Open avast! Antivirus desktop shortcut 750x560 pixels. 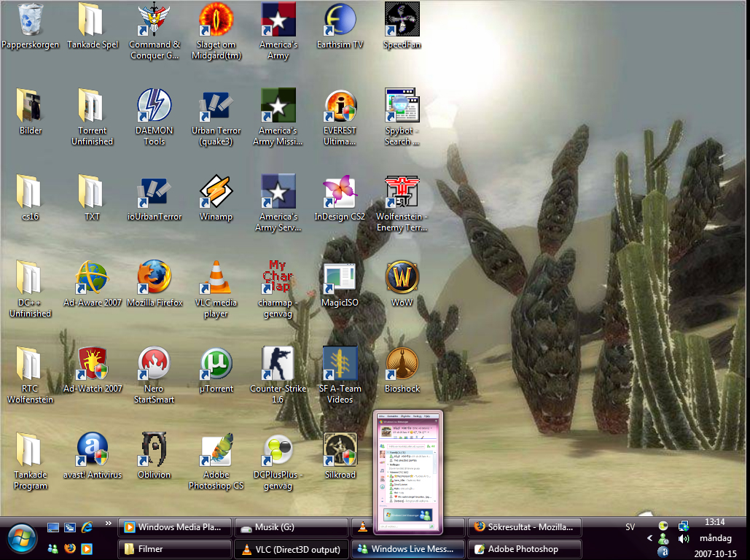[93, 450]
